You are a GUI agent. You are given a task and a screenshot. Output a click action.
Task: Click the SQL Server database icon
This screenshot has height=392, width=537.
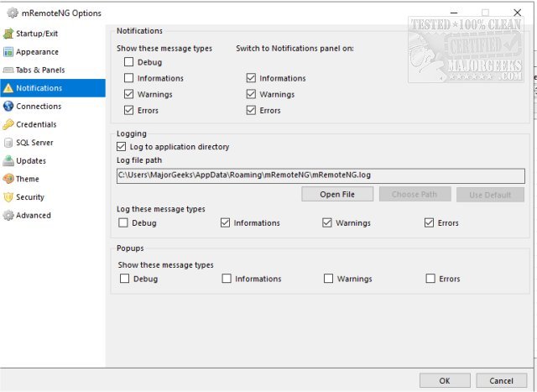(8, 143)
